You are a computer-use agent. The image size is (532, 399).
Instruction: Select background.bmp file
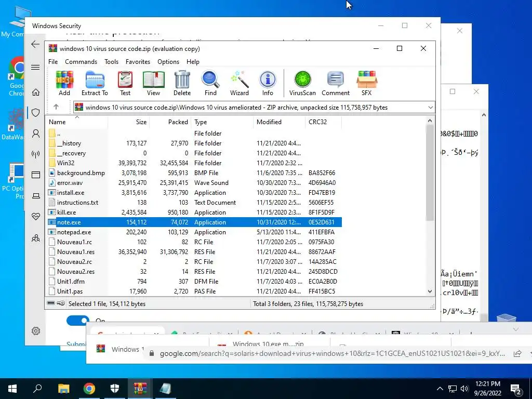click(193, 172)
